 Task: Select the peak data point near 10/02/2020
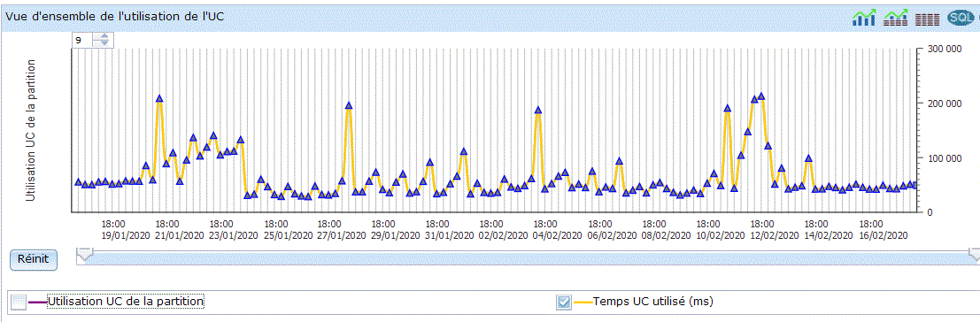pos(727,108)
